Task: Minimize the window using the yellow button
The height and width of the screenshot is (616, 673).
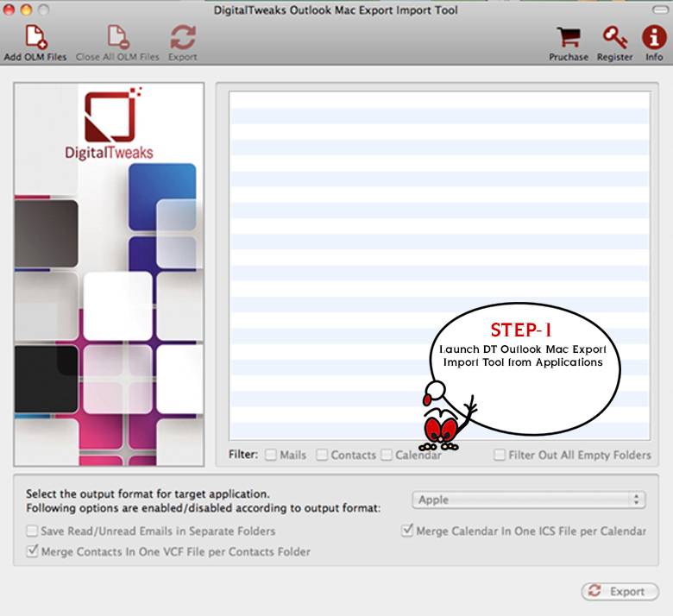Action: (25, 10)
